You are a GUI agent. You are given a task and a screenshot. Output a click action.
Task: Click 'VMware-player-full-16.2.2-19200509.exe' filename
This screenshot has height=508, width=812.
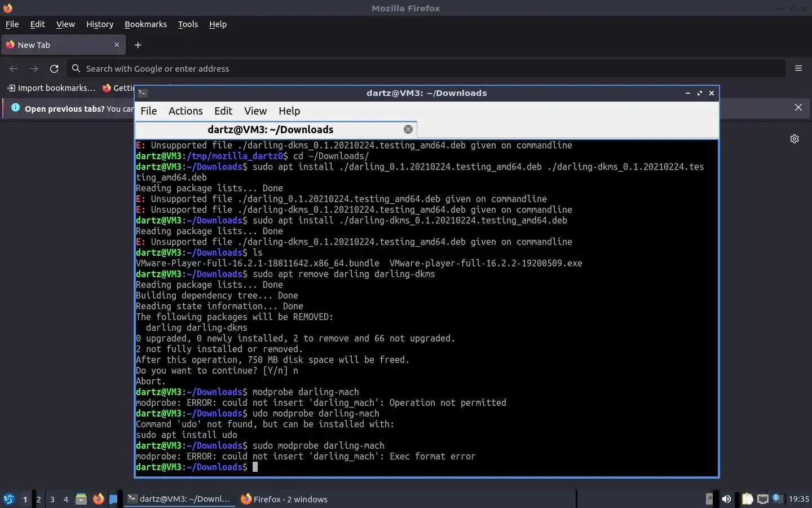(x=486, y=263)
